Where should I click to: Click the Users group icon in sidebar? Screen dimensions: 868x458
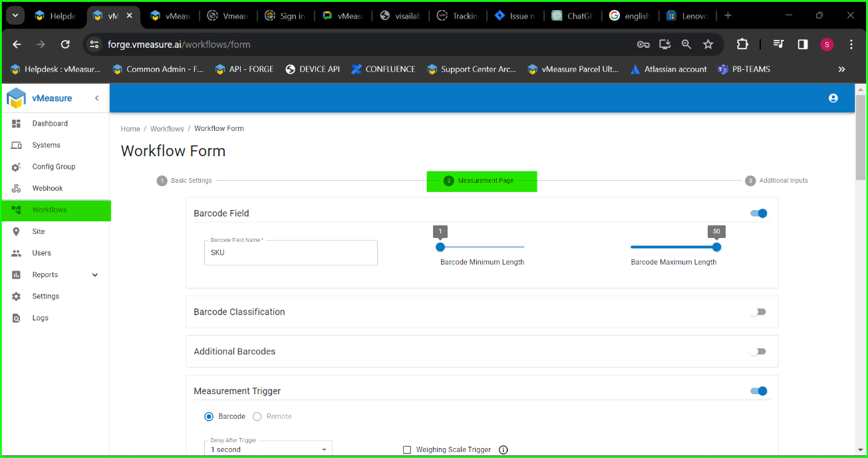[17, 253]
